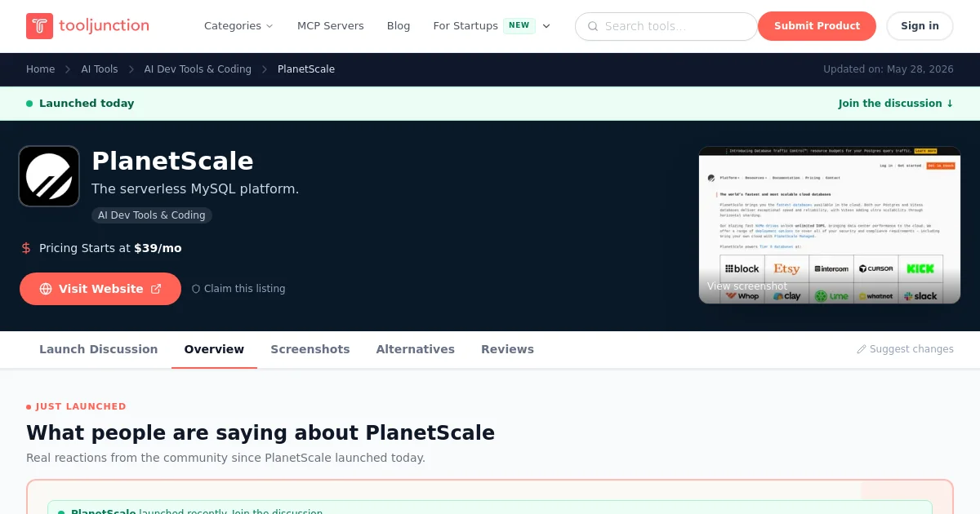Open the Blog link

tap(399, 26)
